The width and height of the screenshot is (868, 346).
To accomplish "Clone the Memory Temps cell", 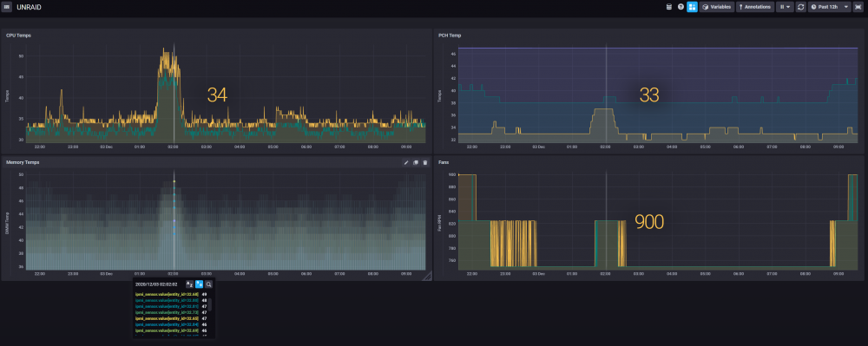I will 416,162.
